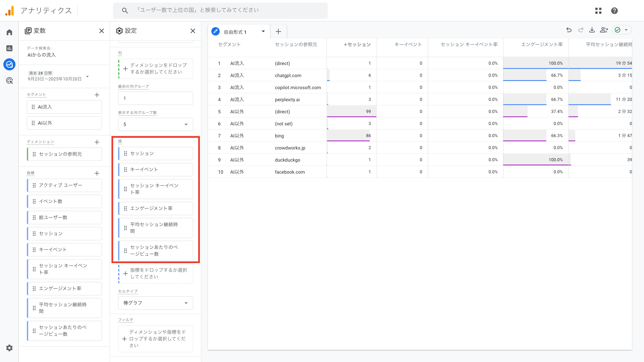Image resolution: width=644 pixels, height=362 pixels.
Task: Open the セルタイプ 棒グラフ dropdown
Action: (x=156, y=303)
